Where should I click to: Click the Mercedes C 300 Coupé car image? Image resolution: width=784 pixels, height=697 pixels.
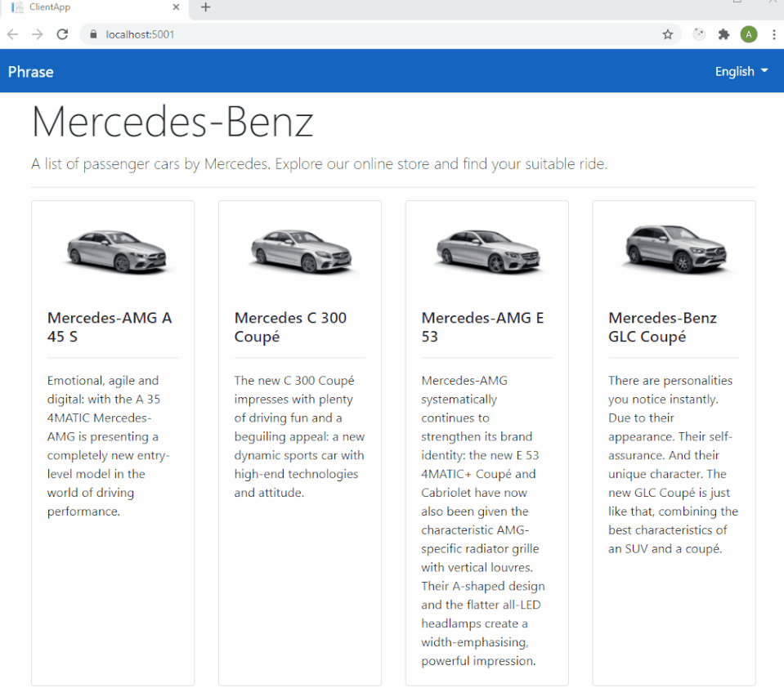302,251
